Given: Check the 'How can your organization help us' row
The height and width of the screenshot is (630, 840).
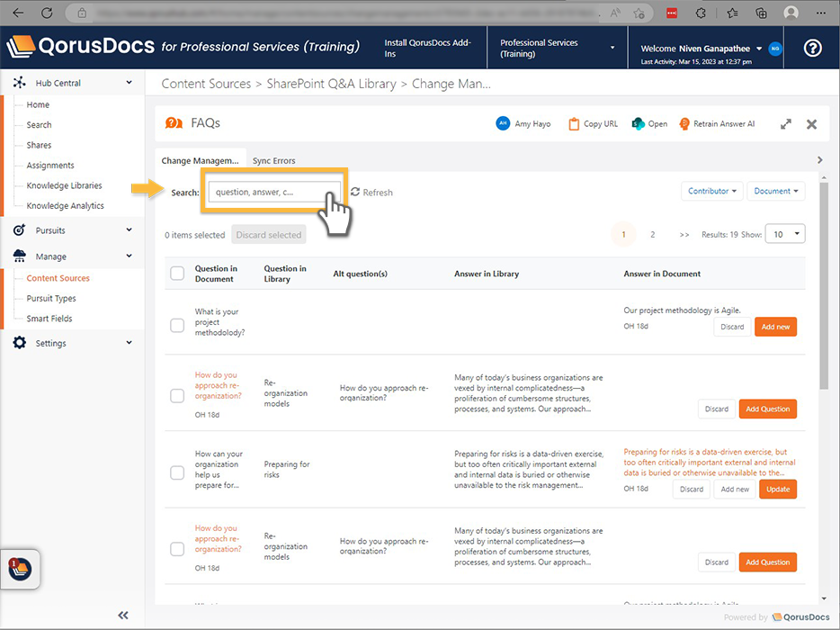Looking at the screenshot, I should click(x=177, y=472).
